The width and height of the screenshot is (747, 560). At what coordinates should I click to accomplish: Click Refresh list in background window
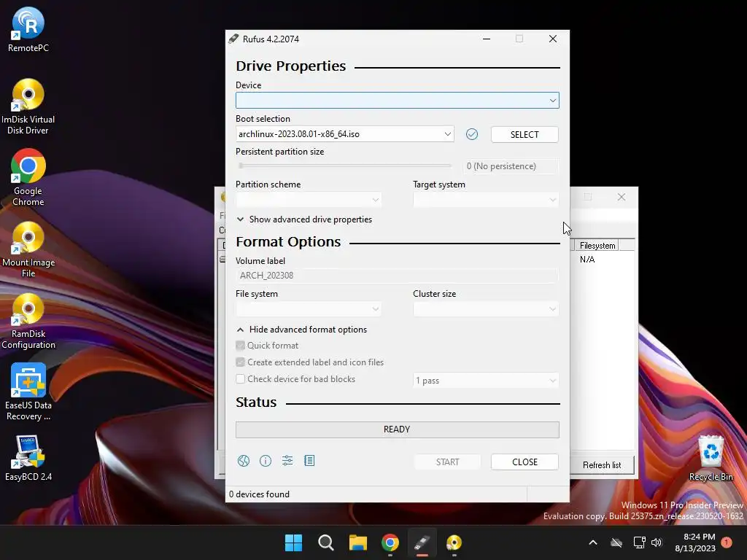tap(602, 464)
